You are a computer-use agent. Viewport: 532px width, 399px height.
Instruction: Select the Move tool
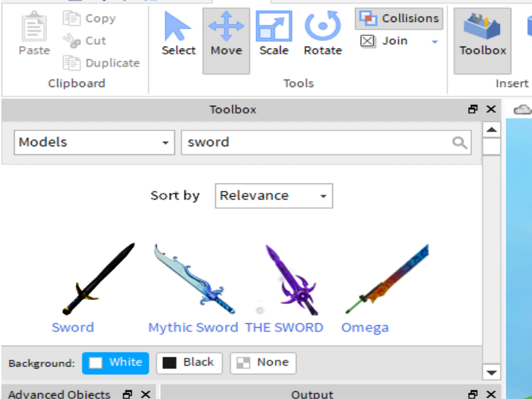click(226, 38)
